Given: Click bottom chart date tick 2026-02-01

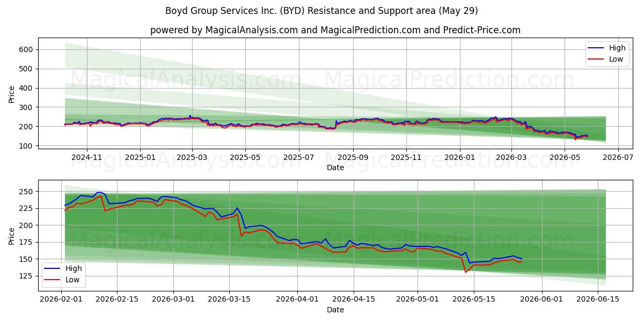Looking at the screenshot, I should coord(61,300).
